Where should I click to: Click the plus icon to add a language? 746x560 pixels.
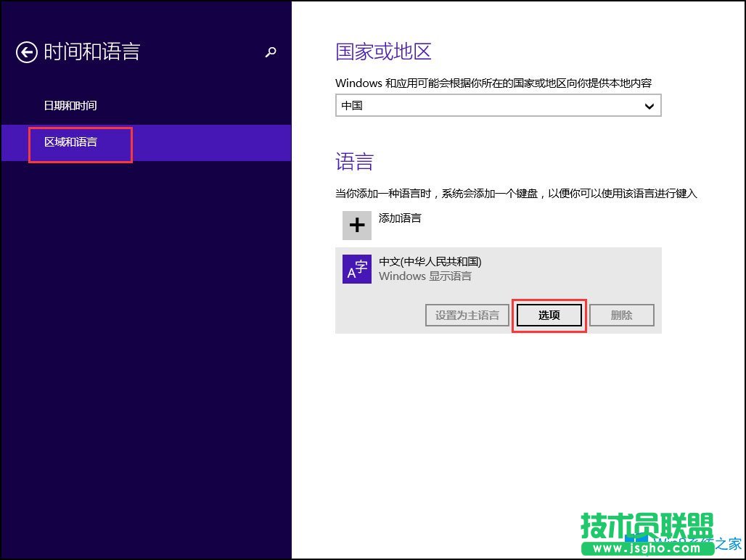click(356, 226)
